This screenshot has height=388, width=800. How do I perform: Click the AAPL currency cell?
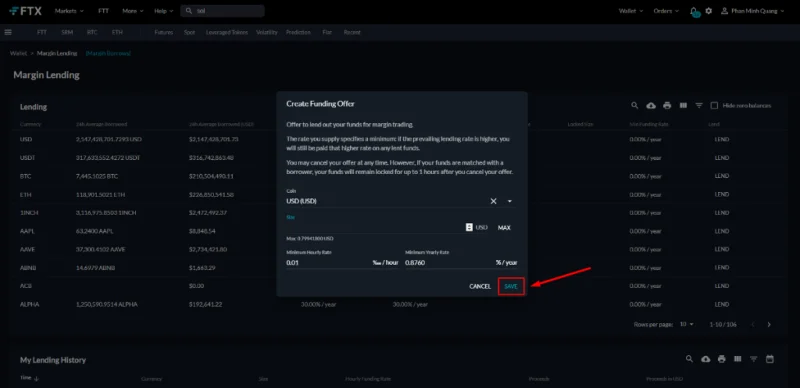27,231
